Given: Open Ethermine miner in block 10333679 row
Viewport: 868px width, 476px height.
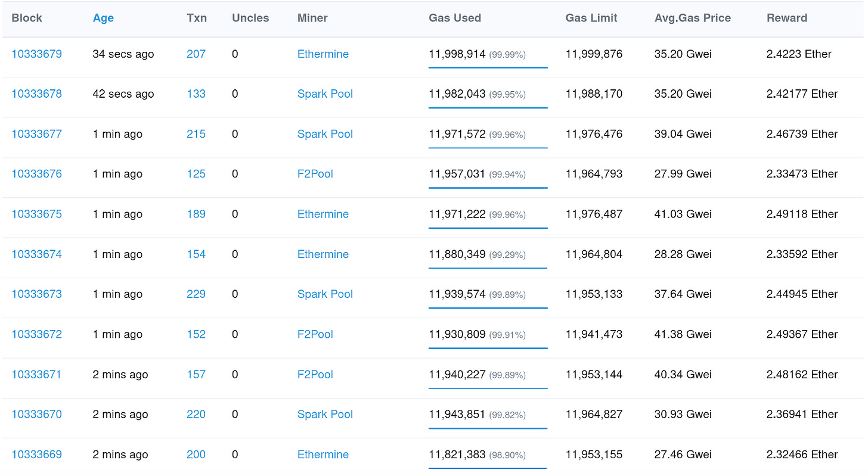Looking at the screenshot, I should tap(323, 54).
